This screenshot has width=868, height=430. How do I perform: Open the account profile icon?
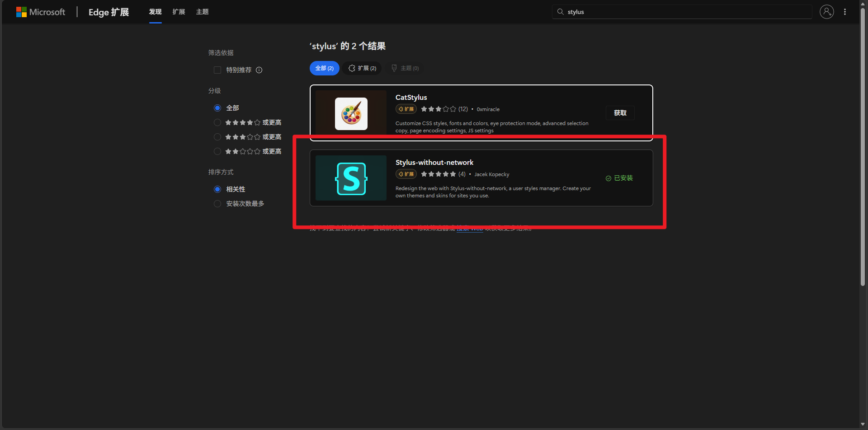tap(827, 12)
